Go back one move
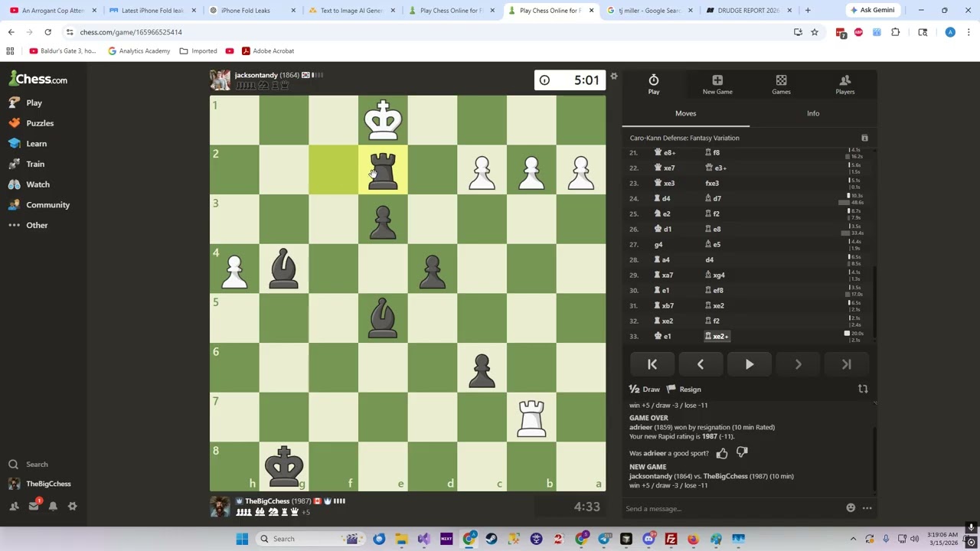980x551 pixels. point(701,365)
